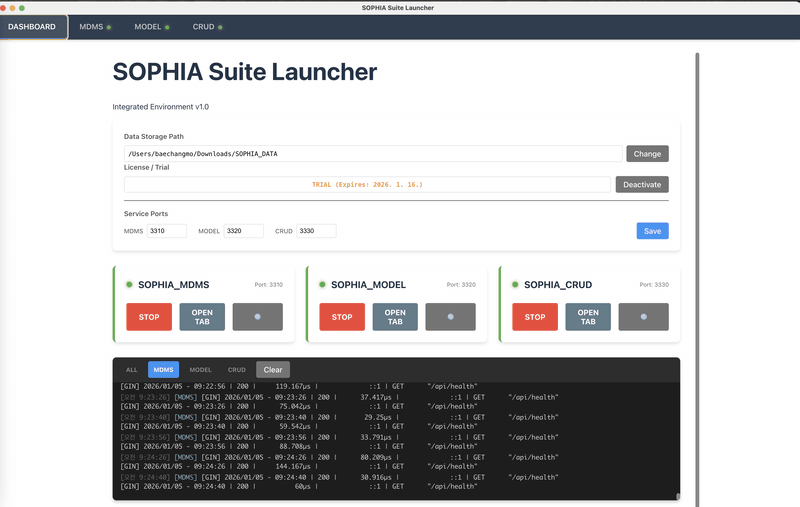Click Change button for storage path

click(x=647, y=154)
